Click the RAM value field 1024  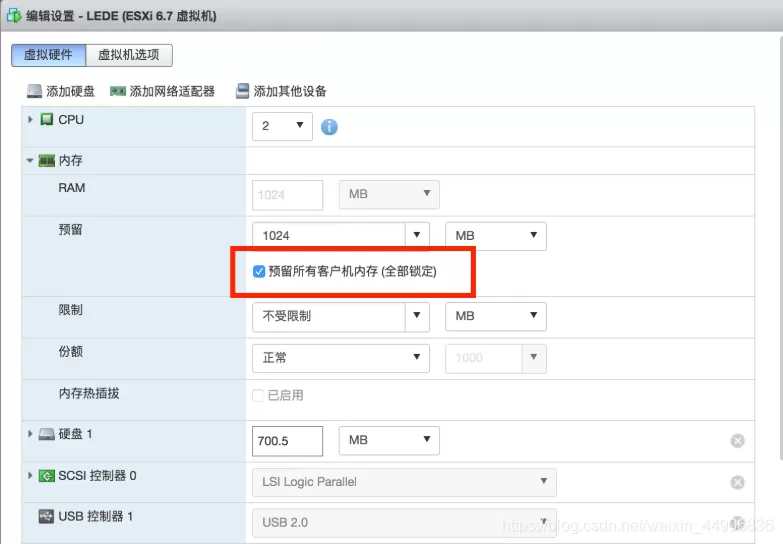(287, 195)
